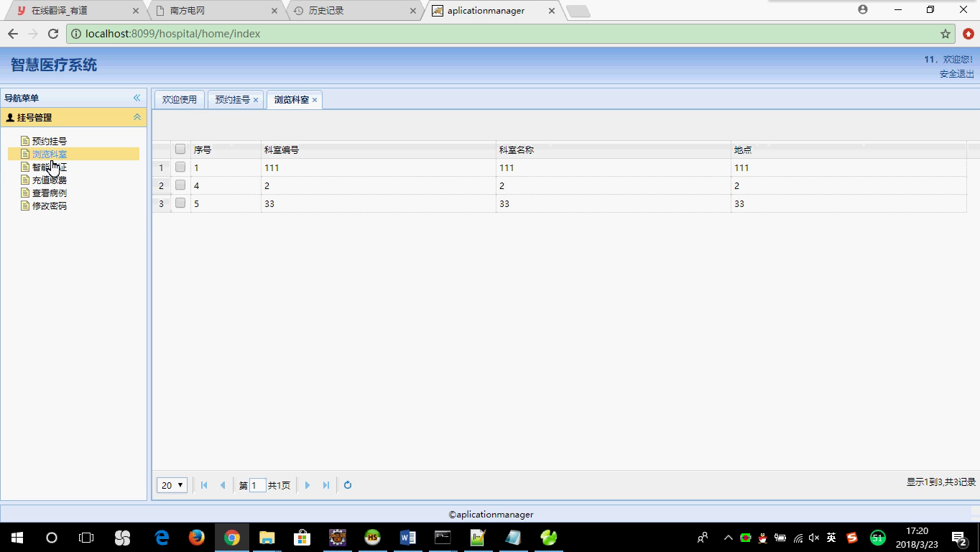Collapse the 导航菜单 navigation panel

tap(137, 98)
